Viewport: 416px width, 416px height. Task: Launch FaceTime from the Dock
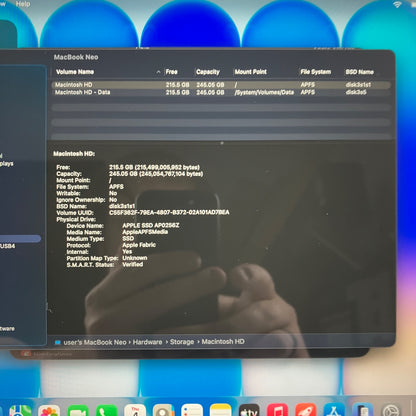pyautogui.click(x=78, y=411)
